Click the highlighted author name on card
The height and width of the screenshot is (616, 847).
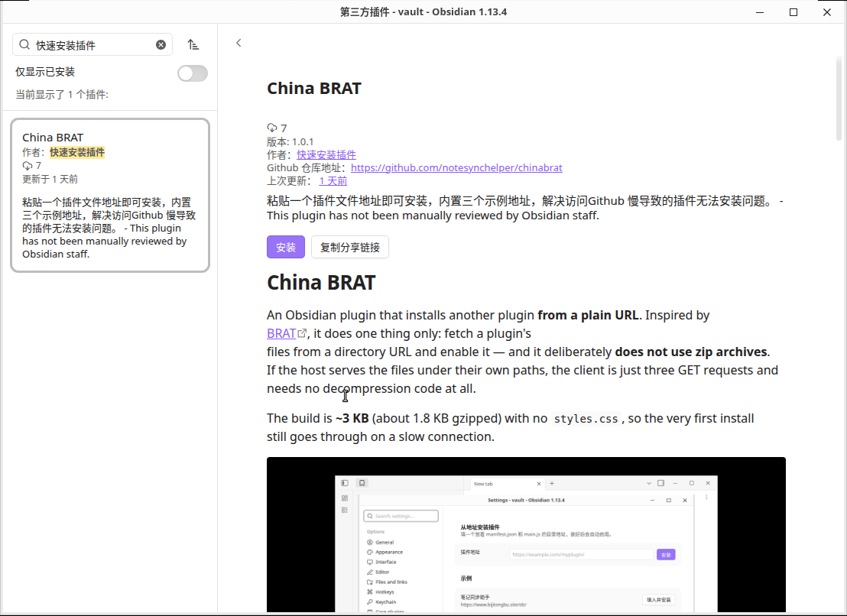pos(77,153)
